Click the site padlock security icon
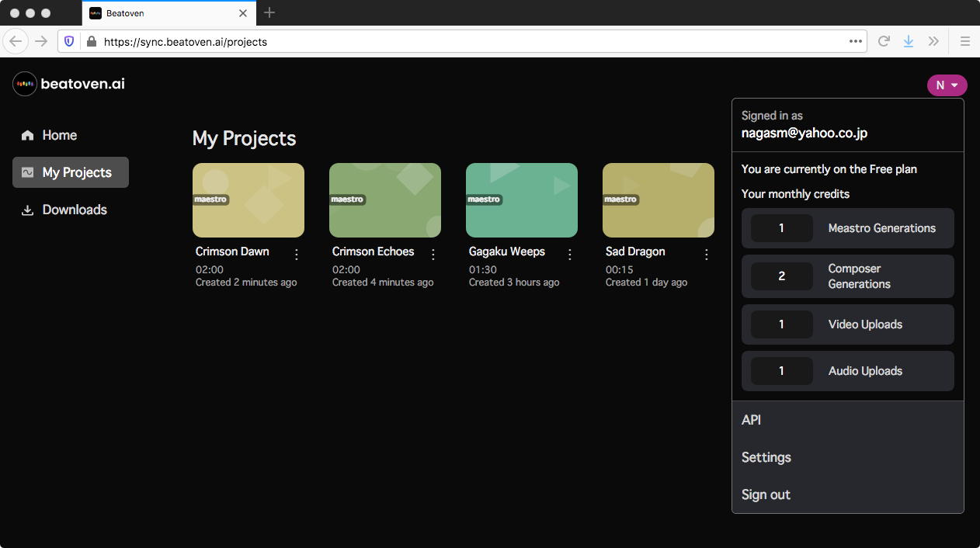980x548 pixels. (92, 42)
